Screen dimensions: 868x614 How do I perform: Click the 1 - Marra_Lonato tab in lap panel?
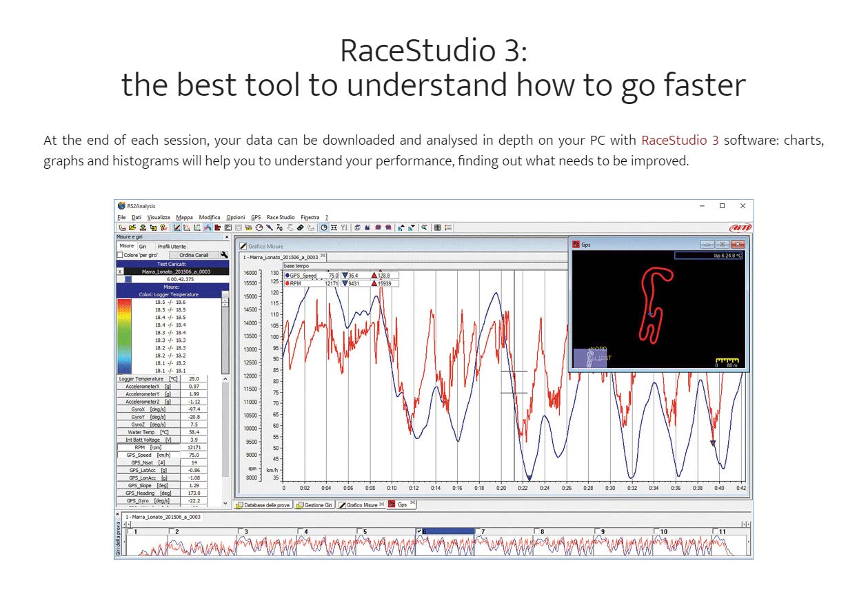[163, 516]
